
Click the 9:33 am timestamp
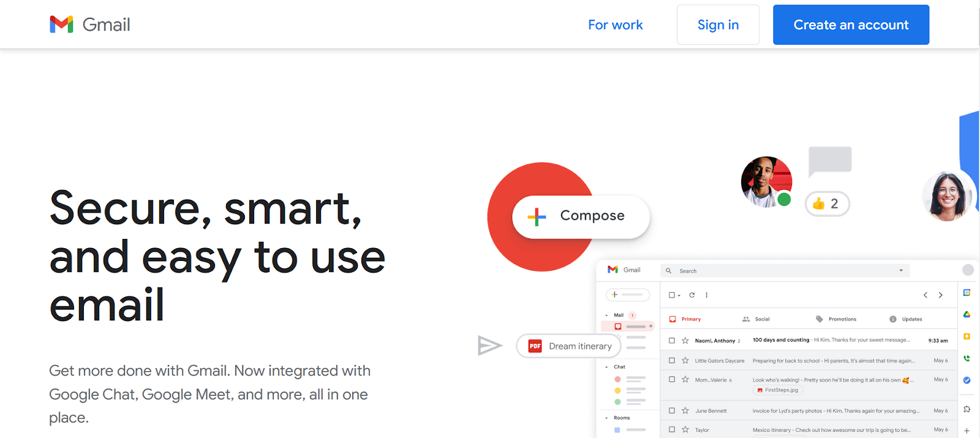click(x=938, y=341)
